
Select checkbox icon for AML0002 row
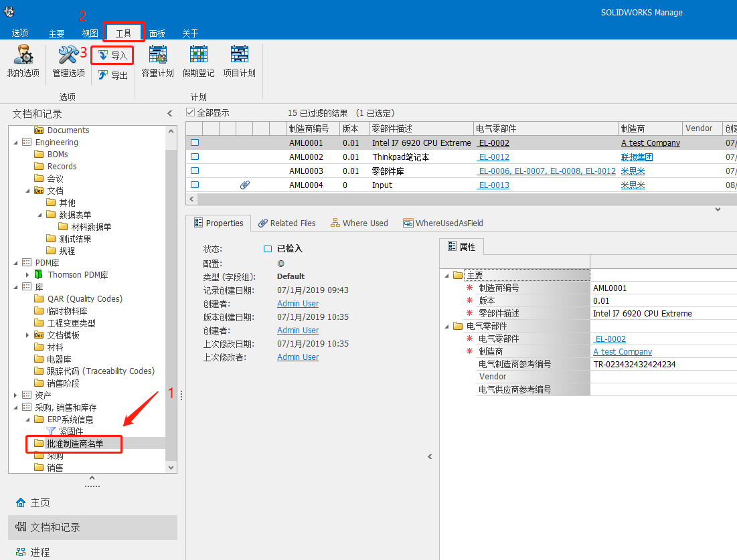click(x=195, y=157)
